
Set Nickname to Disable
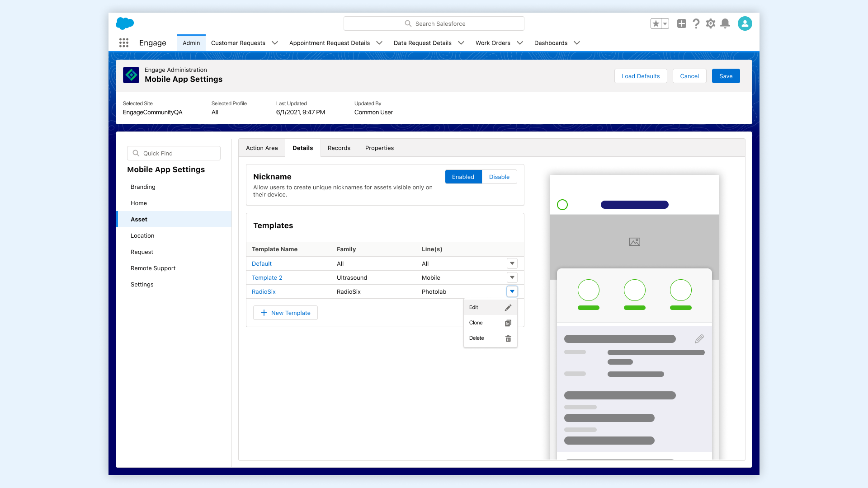(499, 177)
